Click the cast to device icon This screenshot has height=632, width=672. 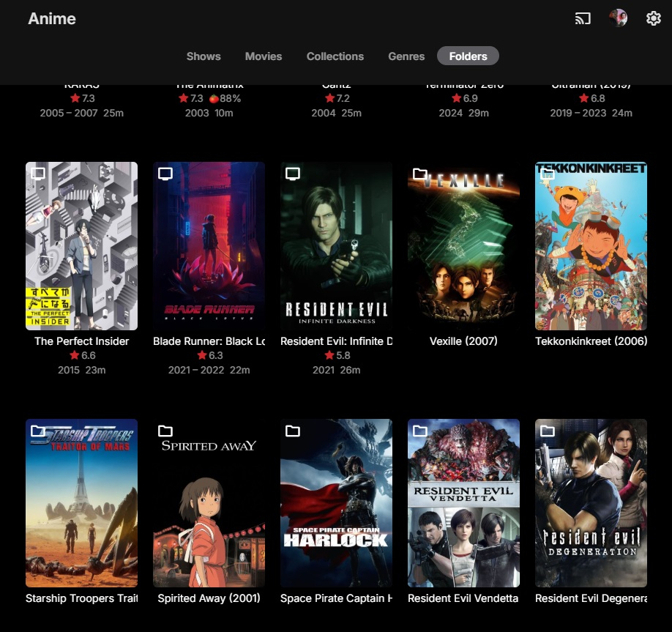(x=583, y=18)
